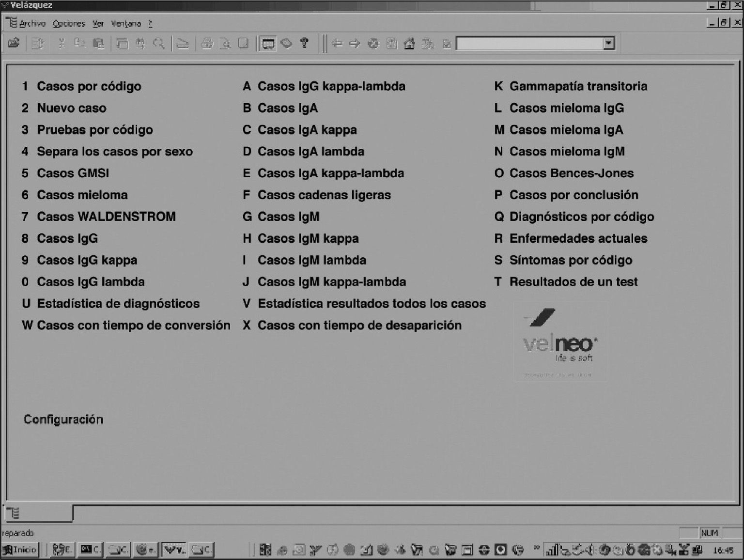Screen dimensions: 744x560
Task: Toggle the pressed screen view toolbar button
Action: click(x=268, y=44)
